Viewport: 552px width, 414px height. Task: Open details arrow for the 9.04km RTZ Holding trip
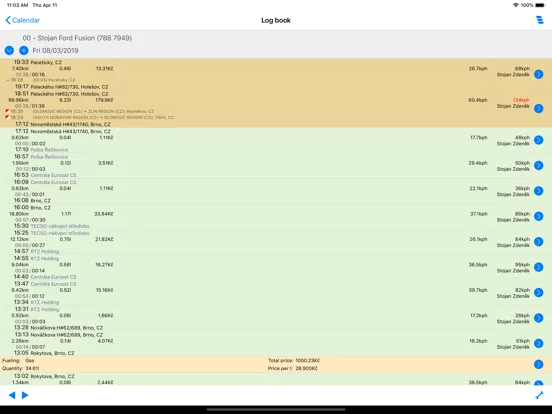tap(539, 267)
